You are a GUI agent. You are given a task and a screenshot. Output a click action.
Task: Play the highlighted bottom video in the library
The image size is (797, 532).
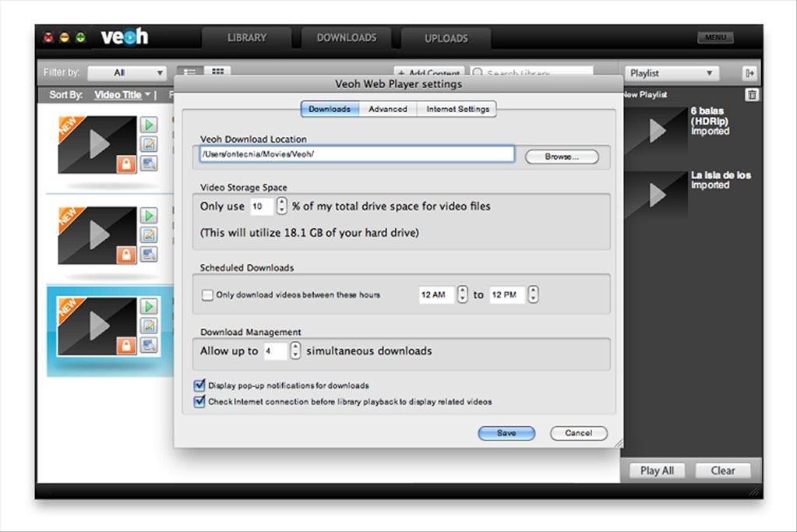149,306
